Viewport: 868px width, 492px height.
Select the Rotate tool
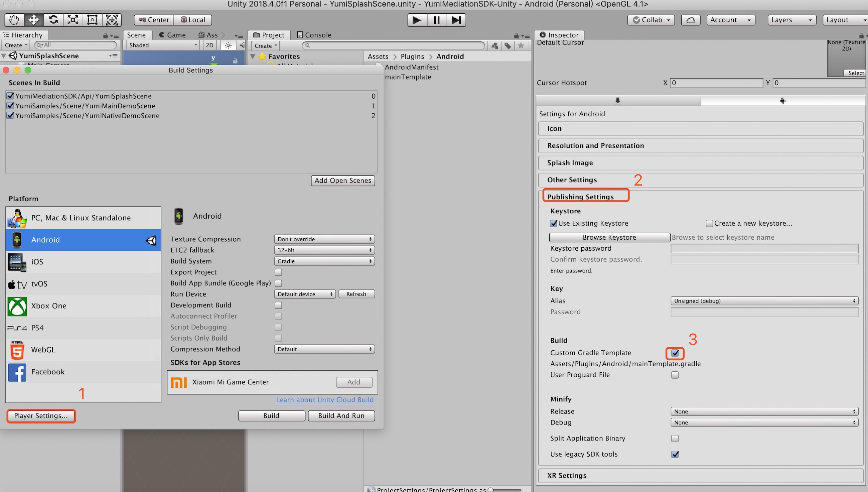coord(53,20)
